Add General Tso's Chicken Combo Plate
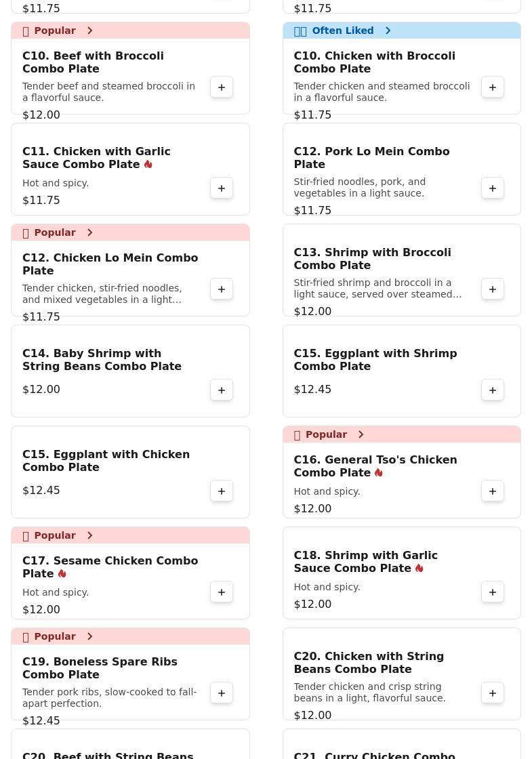This screenshot has height=759, width=532. pyautogui.click(x=493, y=491)
